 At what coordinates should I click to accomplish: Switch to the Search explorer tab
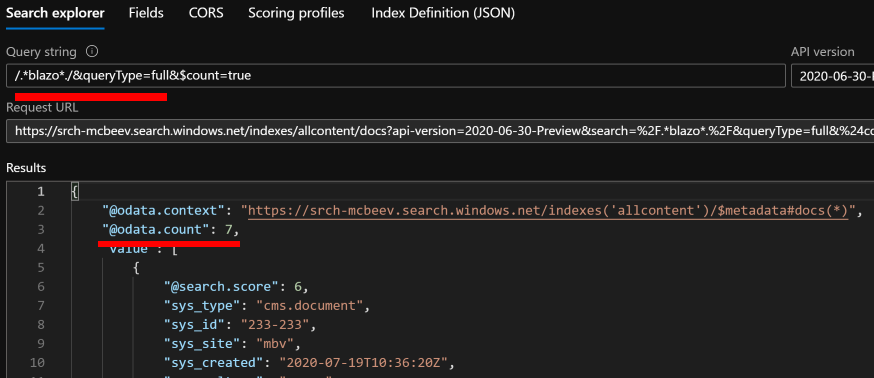click(x=55, y=13)
